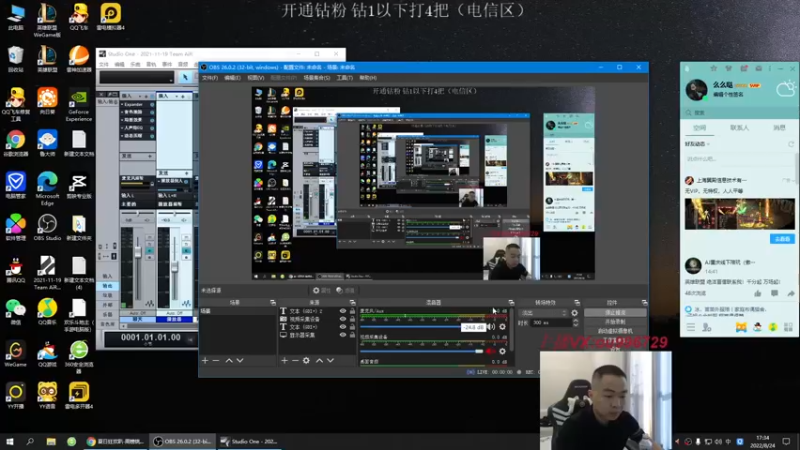Screen dimensions: 800x450
Task: Open Studio One top toolbar dropdown field
Action: (x=137, y=78)
